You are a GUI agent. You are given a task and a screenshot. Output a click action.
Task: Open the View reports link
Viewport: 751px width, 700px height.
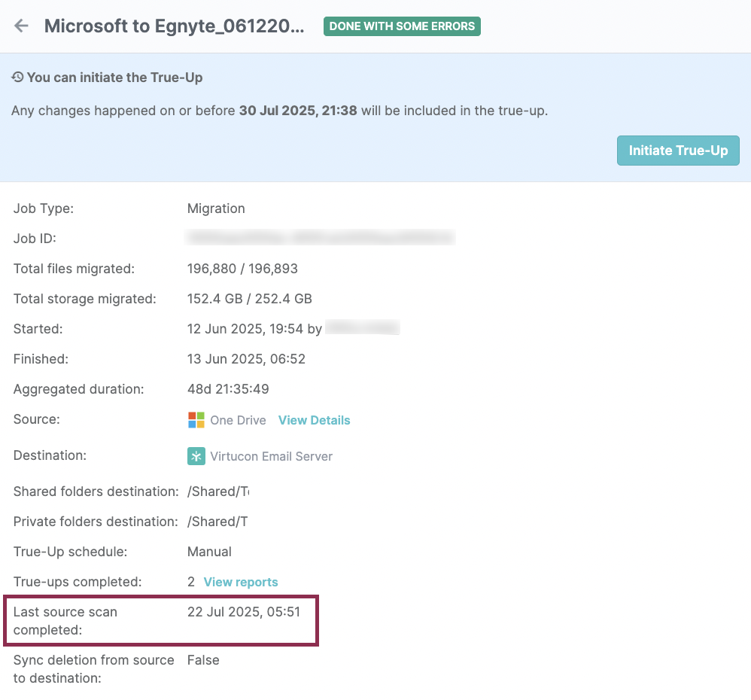point(241,582)
